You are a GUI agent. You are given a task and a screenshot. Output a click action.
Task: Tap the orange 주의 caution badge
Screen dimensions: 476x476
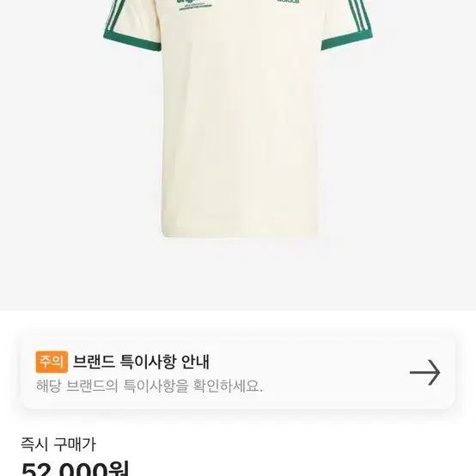click(x=52, y=362)
